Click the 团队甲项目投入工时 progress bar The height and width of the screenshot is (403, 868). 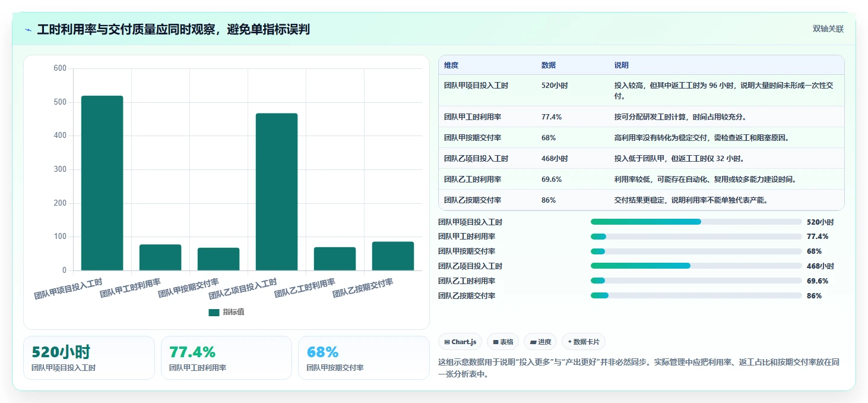point(696,222)
